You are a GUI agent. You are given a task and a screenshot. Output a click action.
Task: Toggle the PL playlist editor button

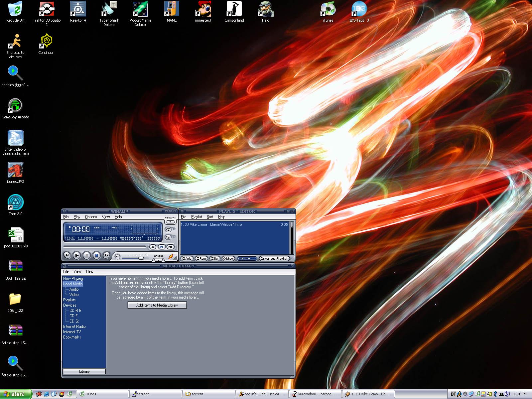(162, 247)
